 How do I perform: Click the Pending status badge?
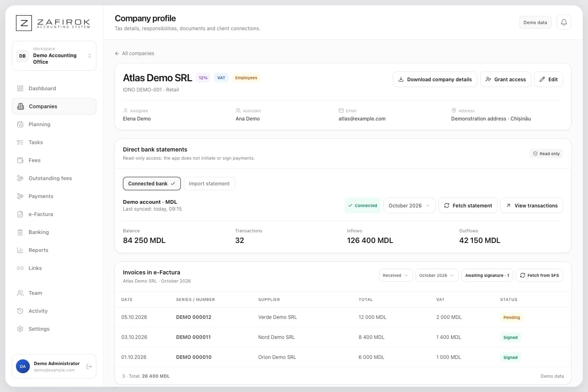click(511, 317)
